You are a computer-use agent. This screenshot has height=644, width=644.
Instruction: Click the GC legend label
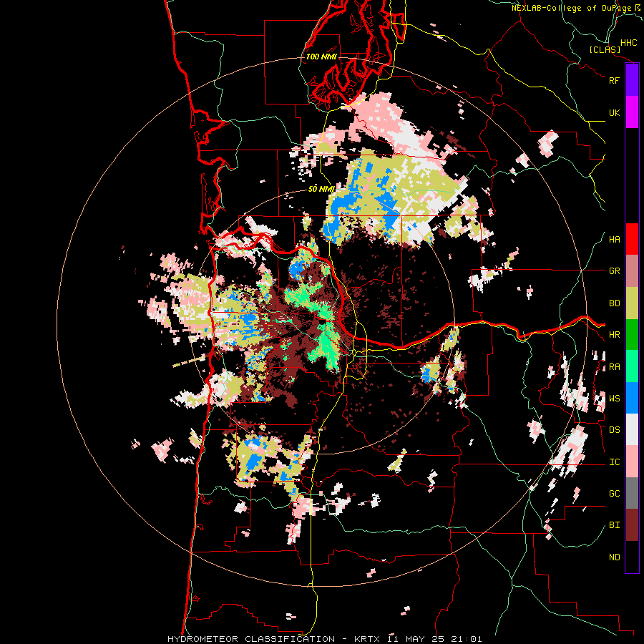614,494
